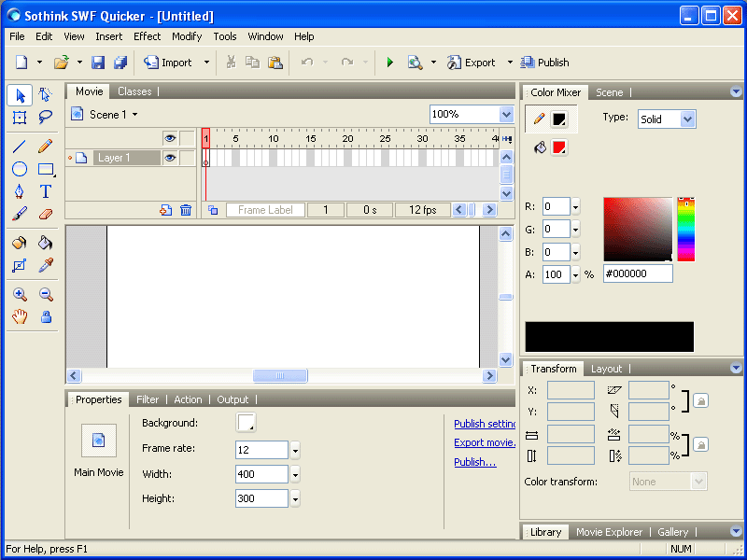The image size is (747, 560).
Task: Select the Oval tool
Action: (x=20, y=169)
